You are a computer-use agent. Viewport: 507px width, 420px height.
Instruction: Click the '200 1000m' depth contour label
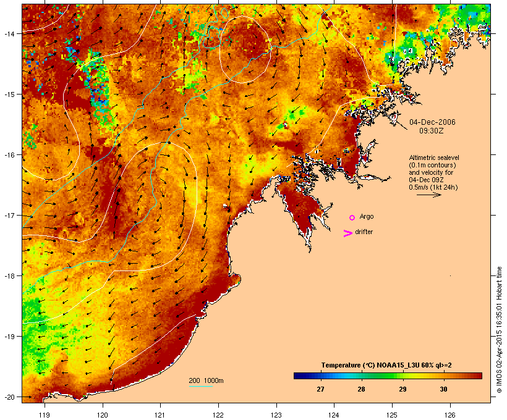tap(206, 380)
